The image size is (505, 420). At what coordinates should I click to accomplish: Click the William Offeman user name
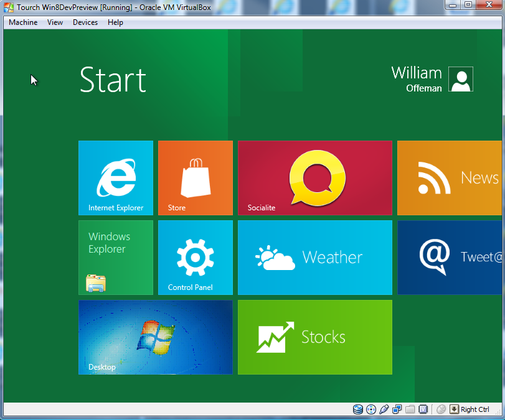pos(417,79)
